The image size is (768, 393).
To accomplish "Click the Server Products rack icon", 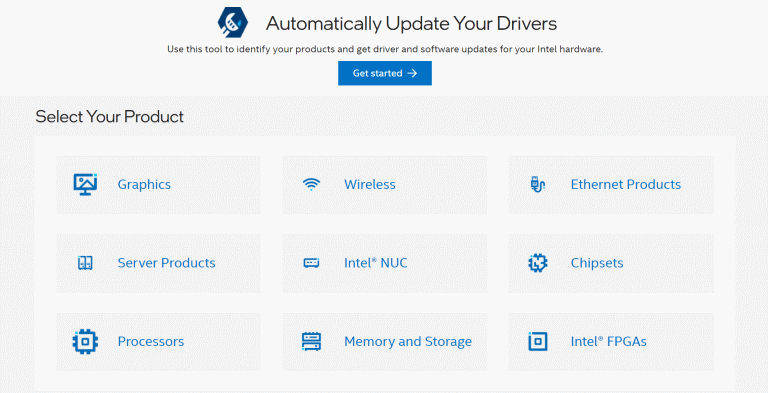I will [x=85, y=263].
